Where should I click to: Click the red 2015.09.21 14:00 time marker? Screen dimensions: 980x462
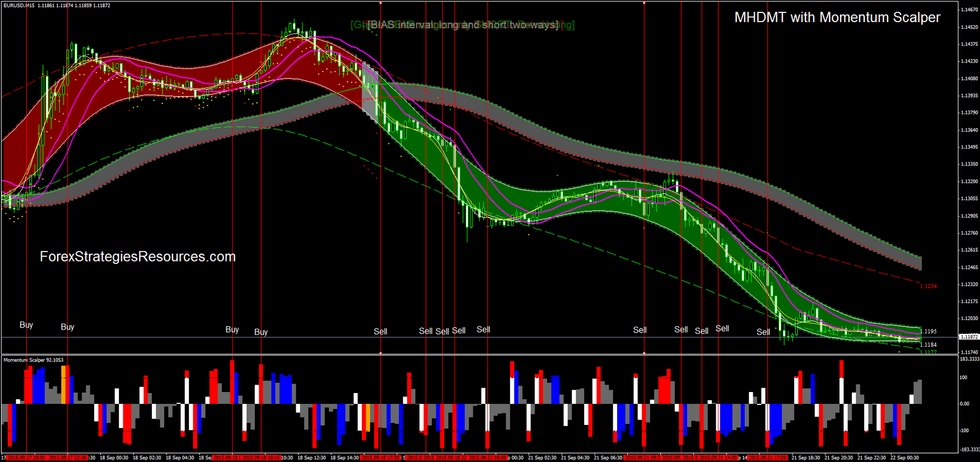[718, 458]
